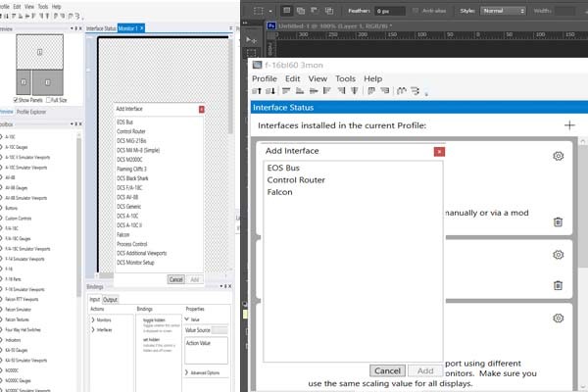
Task: Open Tools menu in left Helios window
Action: 43,7
